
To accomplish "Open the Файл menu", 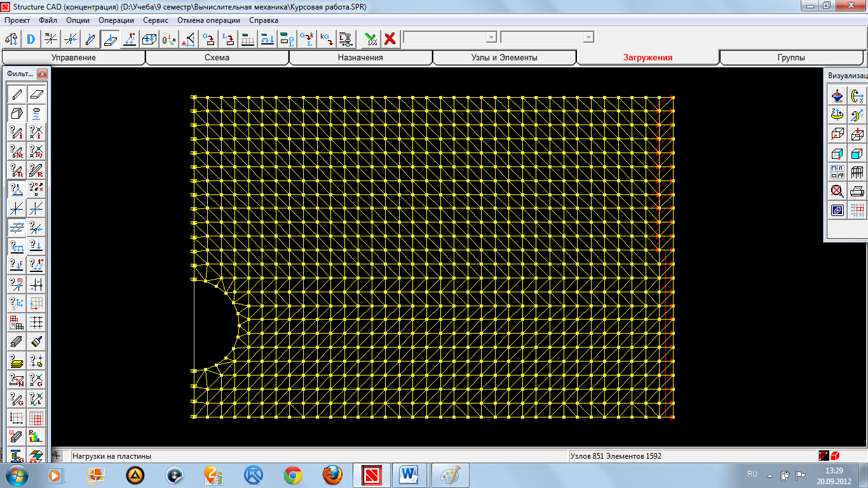I will pyautogui.click(x=48, y=20).
